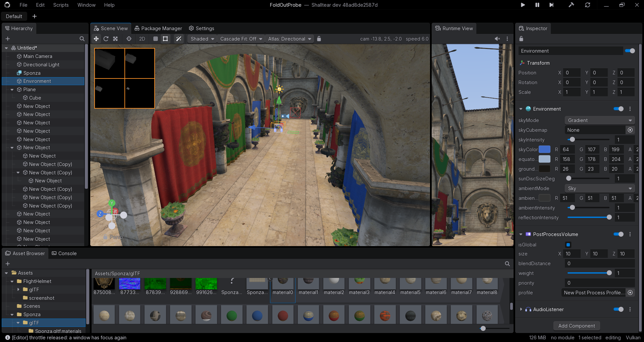Expand the AudioListener component
This screenshot has height=342, width=644.
click(521, 309)
